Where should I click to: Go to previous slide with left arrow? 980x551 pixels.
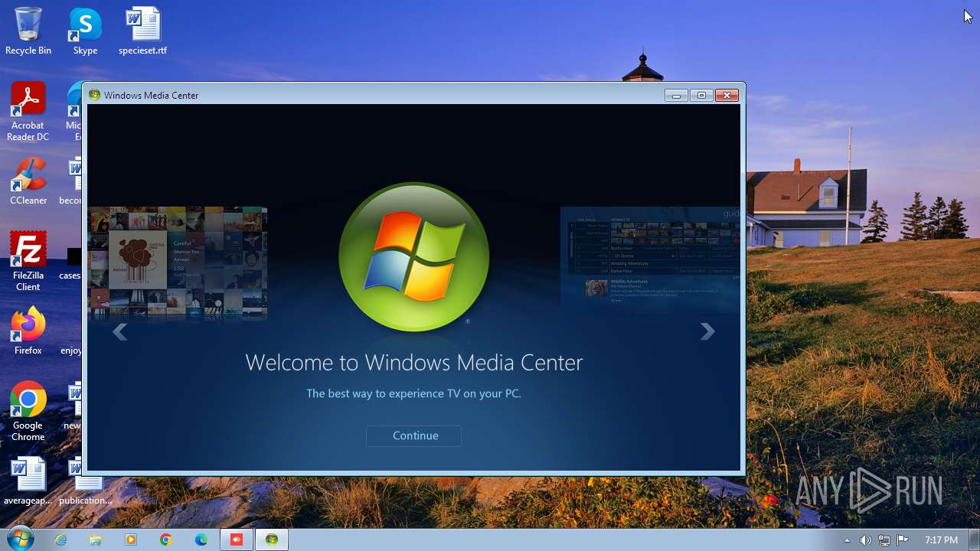coord(119,331)
